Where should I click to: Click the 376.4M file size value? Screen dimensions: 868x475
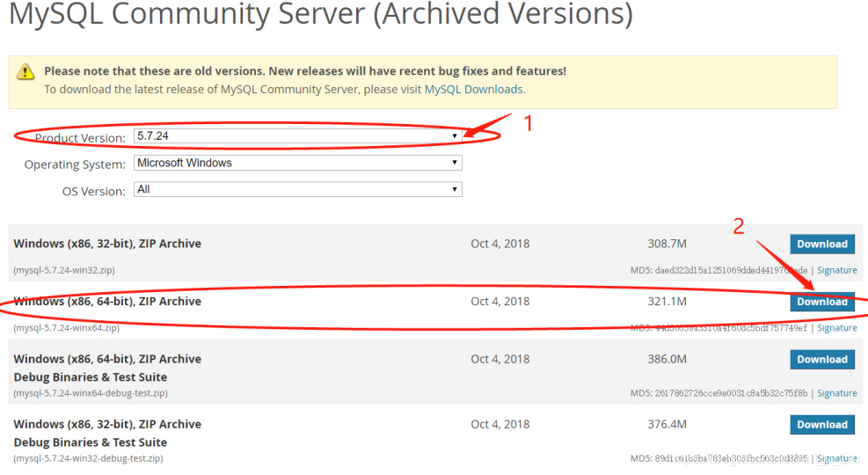[x=667, y=424]
